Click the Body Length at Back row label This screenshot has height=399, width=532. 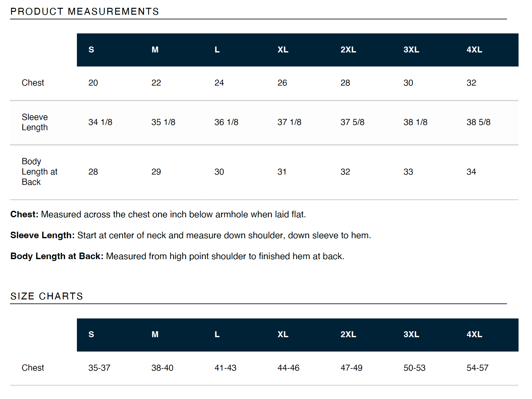(x=39, y=172)
